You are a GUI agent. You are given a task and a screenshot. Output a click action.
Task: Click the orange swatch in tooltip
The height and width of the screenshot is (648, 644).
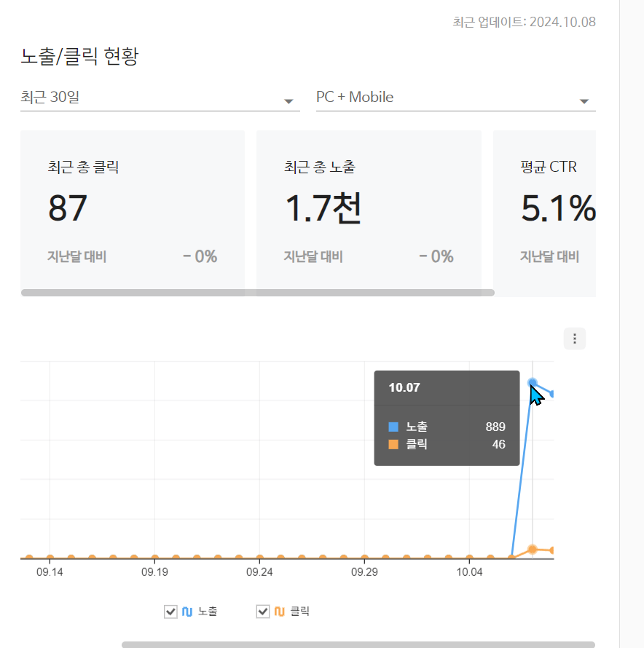tap(393, 444)
